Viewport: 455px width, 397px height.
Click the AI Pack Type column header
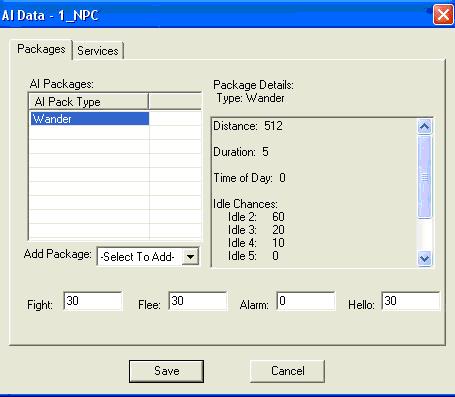[89, 102]
